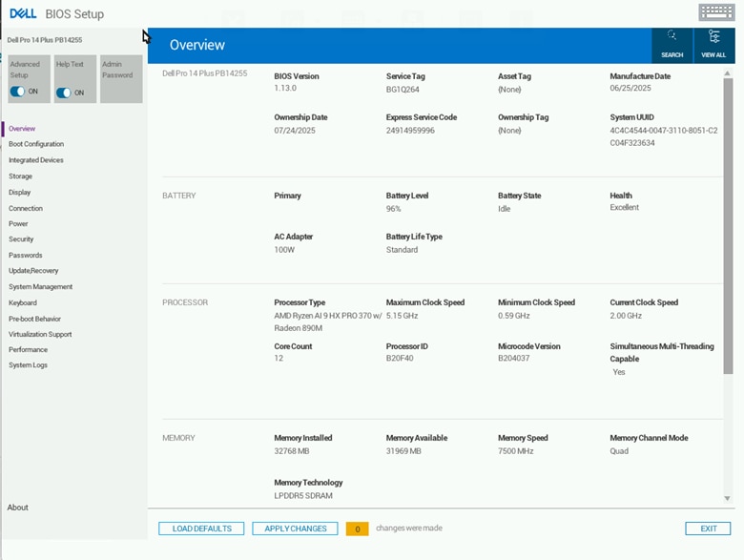Image resolution: width=744 pixels, height=560 pixels.
Task: Toggle Advanced Setup switch off
Action: tap(17, 92)
